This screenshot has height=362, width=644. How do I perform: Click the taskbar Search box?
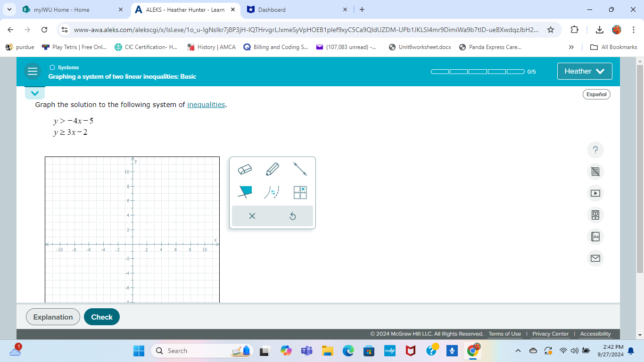point(202,351)
